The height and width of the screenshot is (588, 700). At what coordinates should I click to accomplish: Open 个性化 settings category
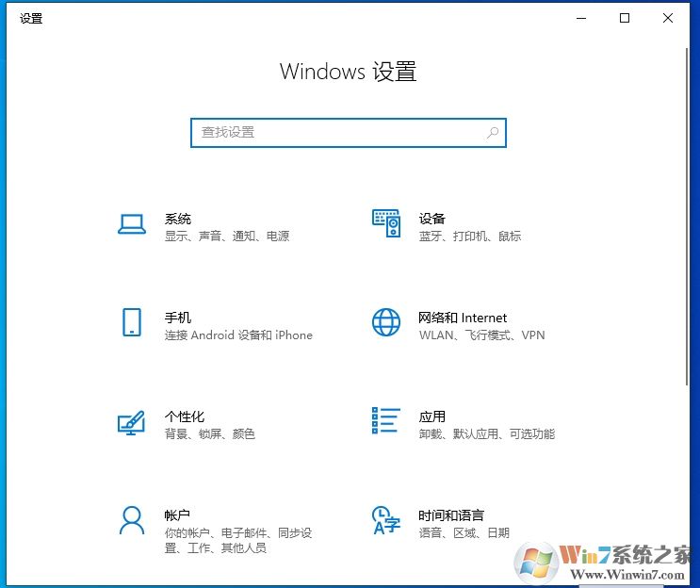(x=185, y=416)
